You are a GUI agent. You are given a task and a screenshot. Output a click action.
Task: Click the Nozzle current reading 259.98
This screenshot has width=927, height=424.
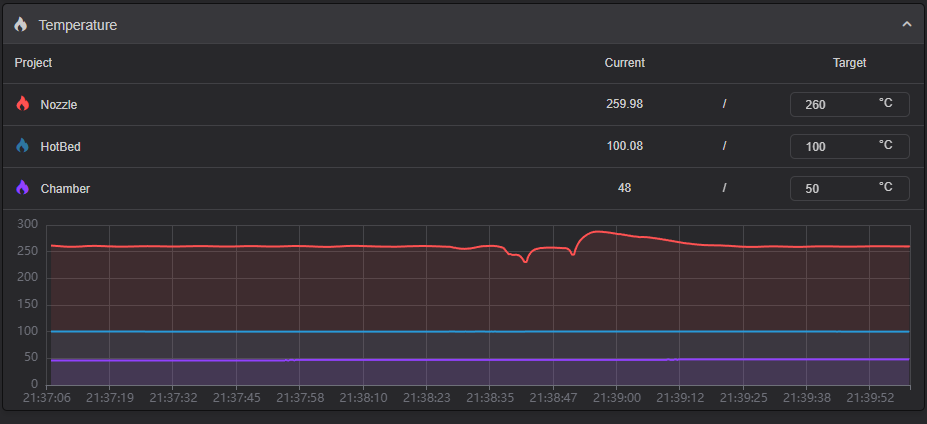624,104
